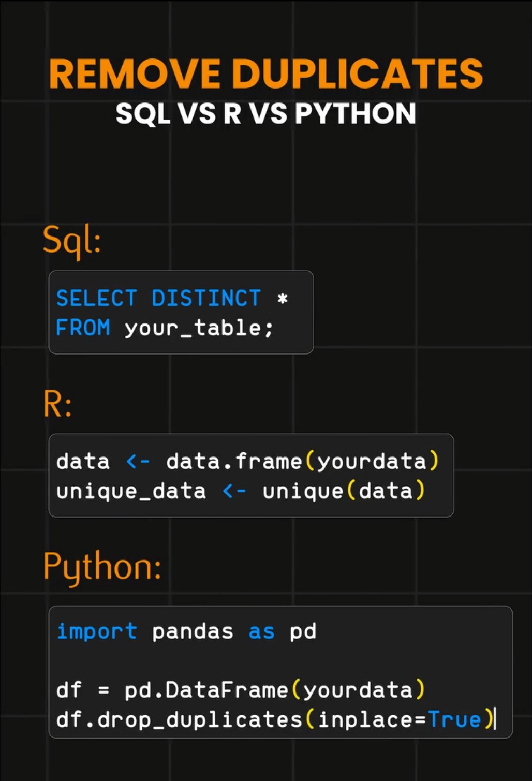Viewport: 532px width, 781px height.
Task: Click the orange Python: section label
Action: 102,567
